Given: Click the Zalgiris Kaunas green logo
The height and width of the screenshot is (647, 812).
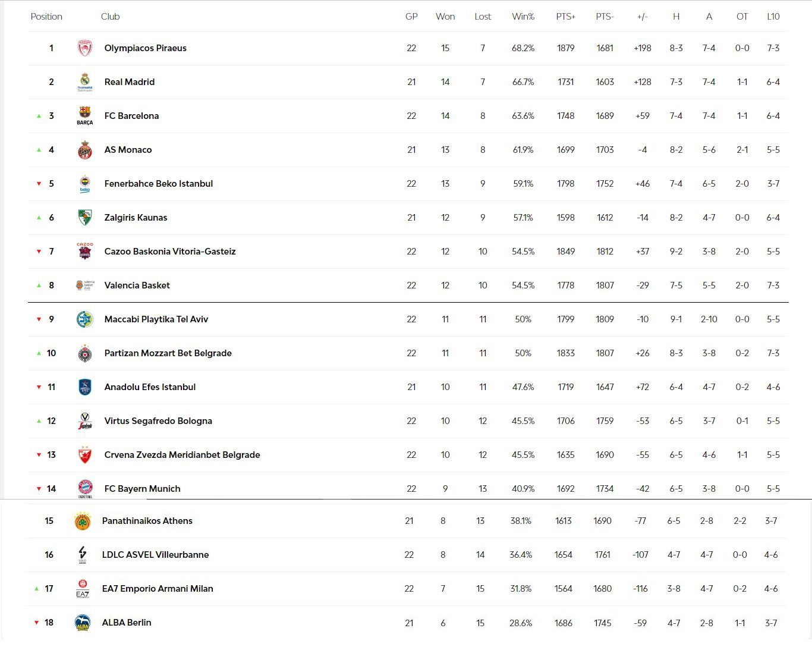Looking at the screenshot, I should (x=85, y=218).
